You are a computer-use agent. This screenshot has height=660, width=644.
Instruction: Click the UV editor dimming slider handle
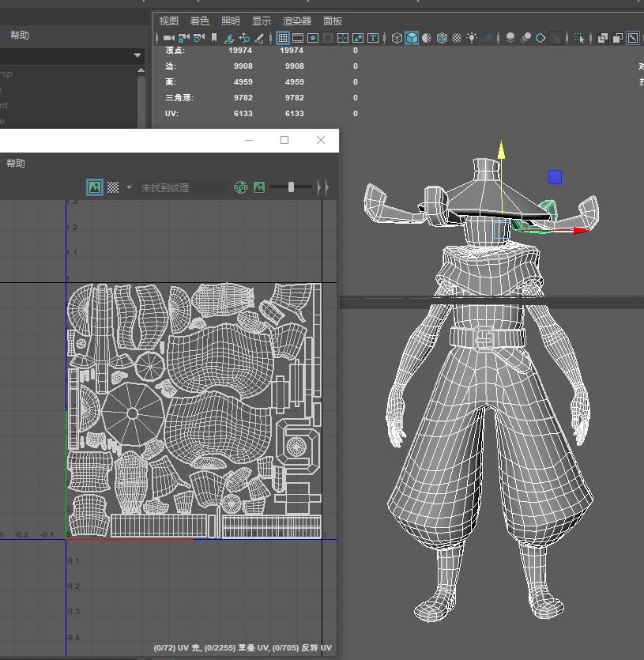coord(291,187)
